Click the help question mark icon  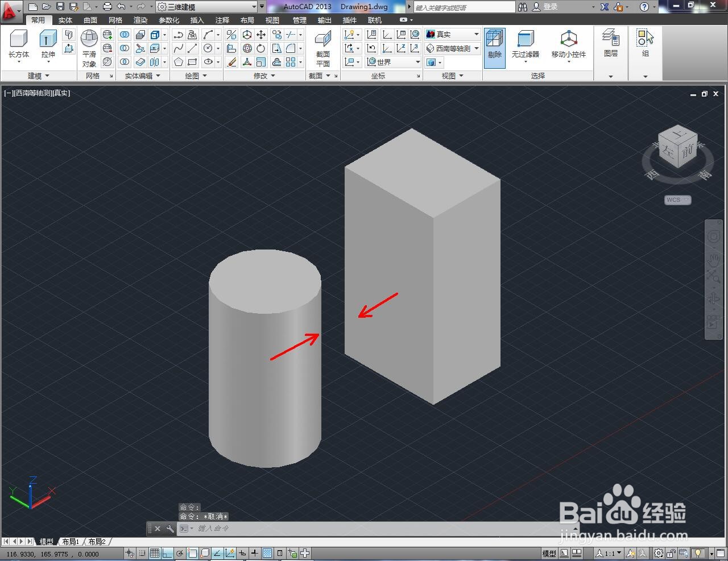click(x=644, y=7)
